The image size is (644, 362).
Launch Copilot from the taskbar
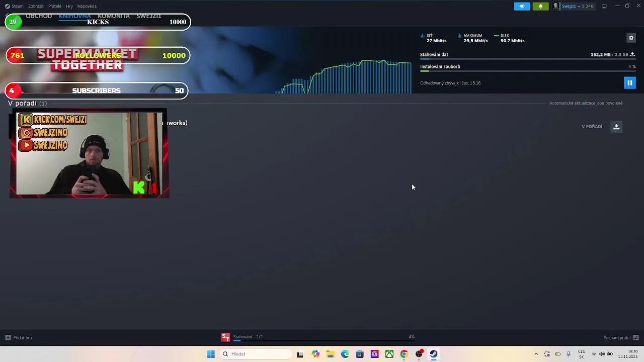(x=315, y=354)
